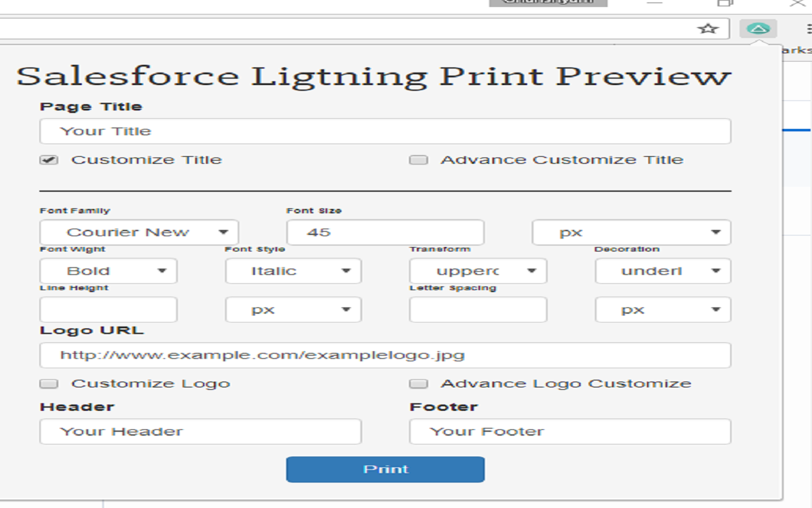Click the Font Wight label
The image size is (812, 508).
point(72,249)
